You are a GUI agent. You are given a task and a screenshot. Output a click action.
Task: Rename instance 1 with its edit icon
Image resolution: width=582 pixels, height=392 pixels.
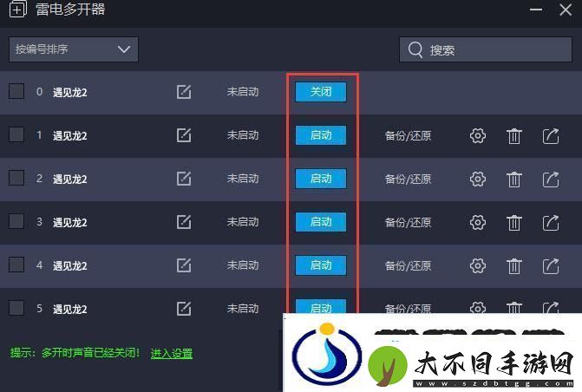pyautogui.click(x=184, y=135)
